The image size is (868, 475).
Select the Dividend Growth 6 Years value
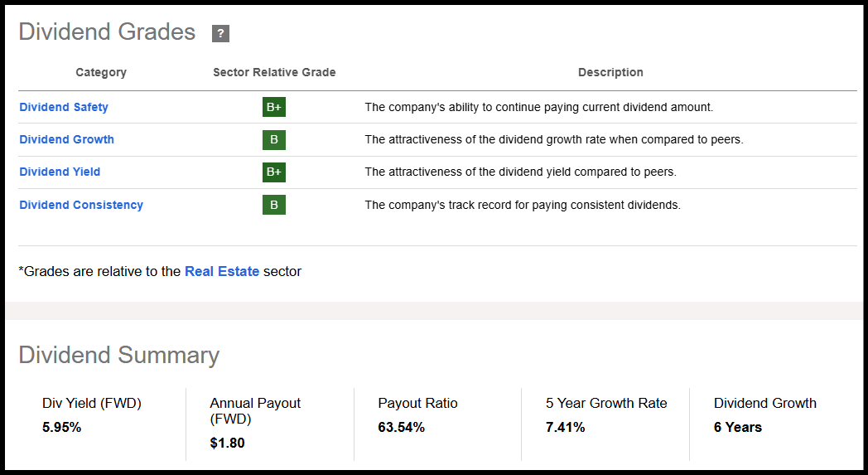pyautogui.click(x=738, y=428)
